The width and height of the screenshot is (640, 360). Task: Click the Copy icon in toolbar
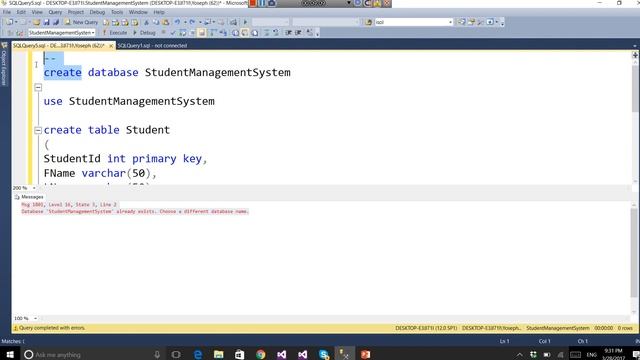(x=156, y=22)
